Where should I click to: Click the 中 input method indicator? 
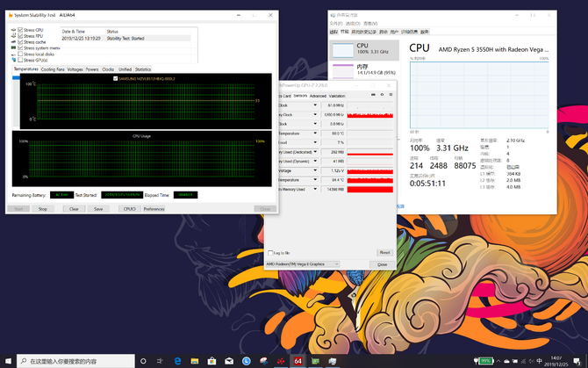(x=539, y=361)
